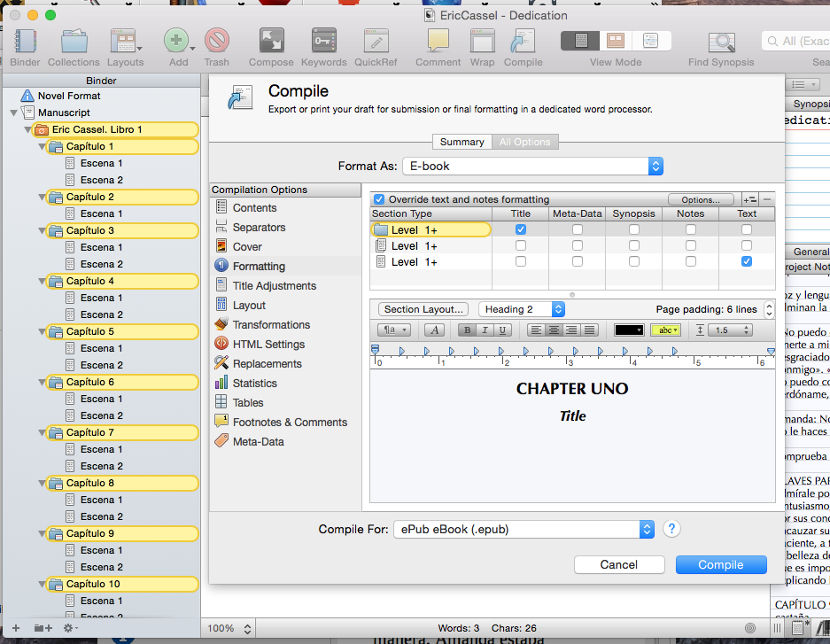830x644 pixels.
Task: Uncheck Title for folder Level 1+ row
Action: point(521,229)
